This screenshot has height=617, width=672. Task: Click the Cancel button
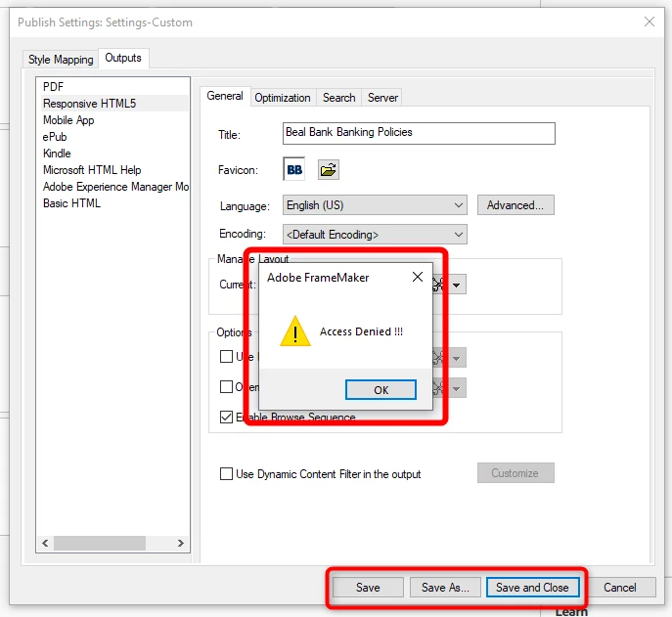(x=620, y=588)
